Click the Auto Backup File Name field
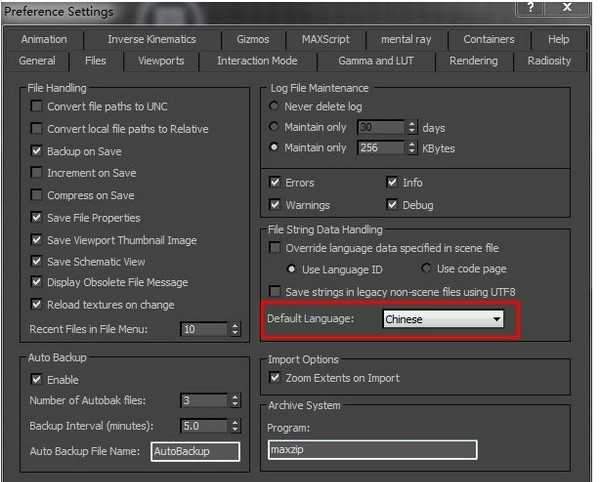The height and width of the screenshot is (482, 600). pyautogui.click(x=195, y=451)
